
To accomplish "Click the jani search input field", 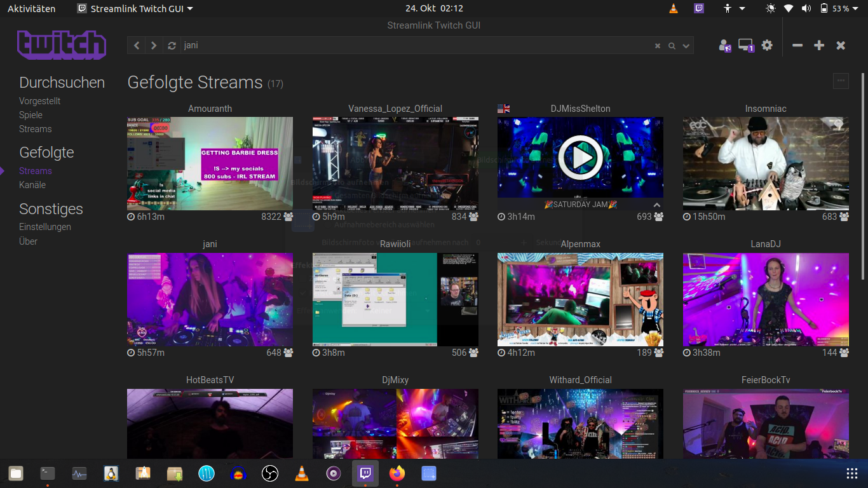I will click(x=416, y=46).
